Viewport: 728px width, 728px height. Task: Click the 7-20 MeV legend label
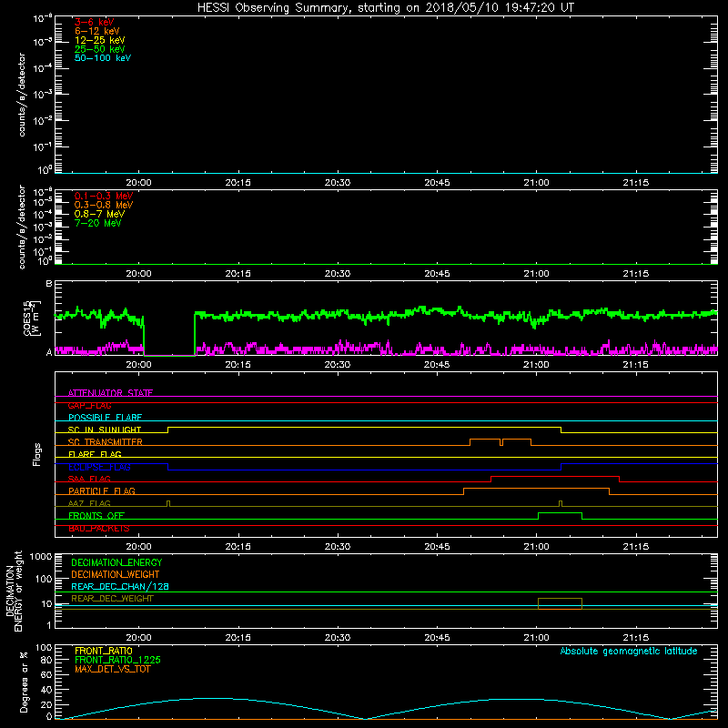97,223
